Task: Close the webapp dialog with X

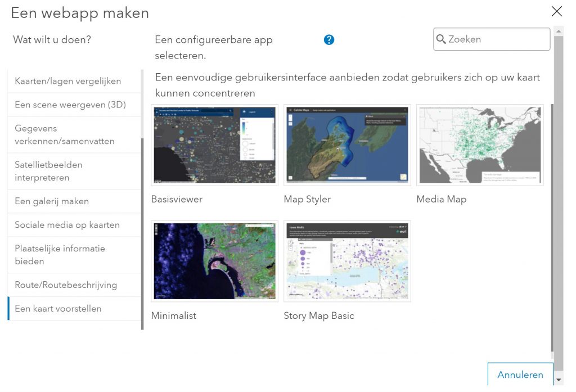Action: tap(556, 12)
